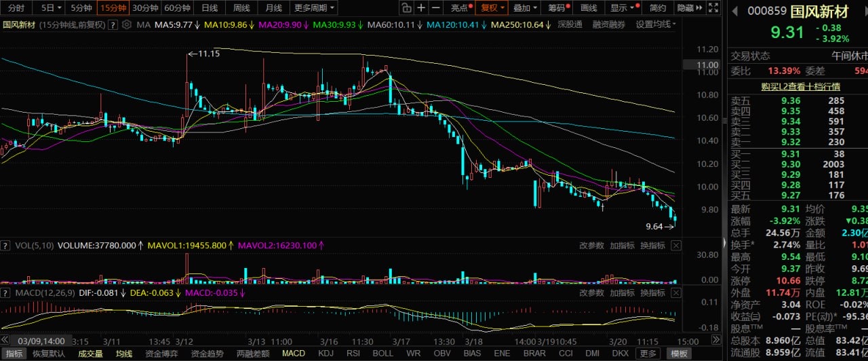Select DKX indicator
Screen dimensions: 868x361
[x=620, y=354]
